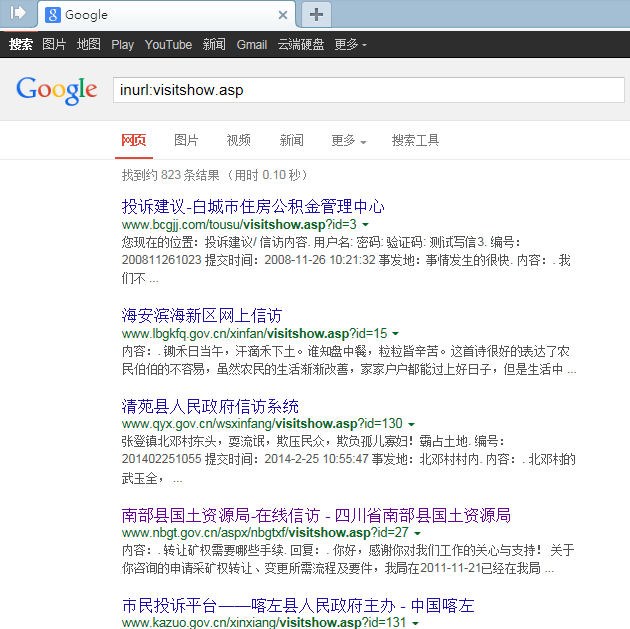This screenshot has height=629, width=630.
Task: Open 云端硬盘 in the top bar
Action: tap(301, 44)
